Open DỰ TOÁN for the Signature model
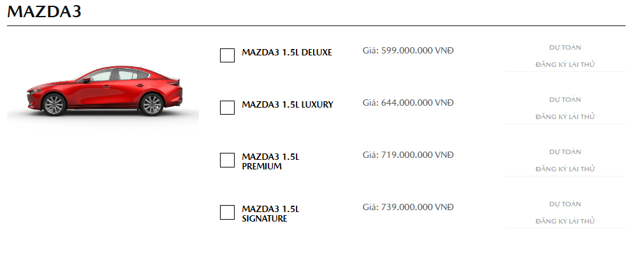 565,204
